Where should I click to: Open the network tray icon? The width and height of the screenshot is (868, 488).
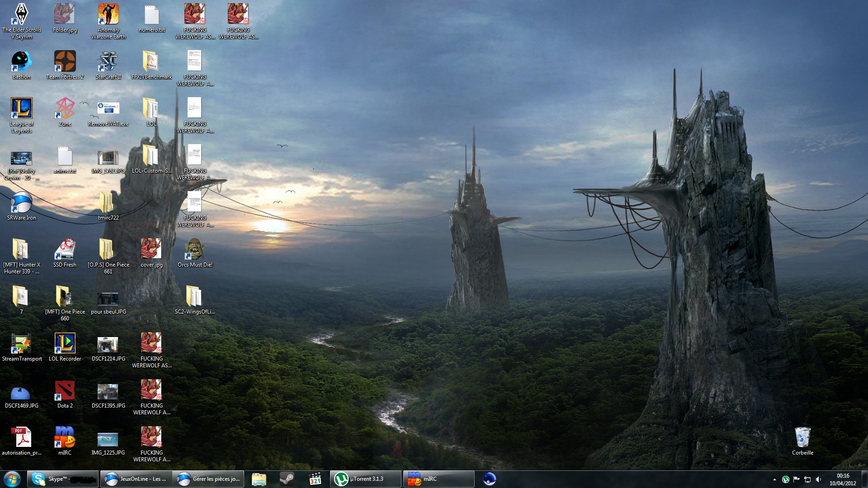click(x=807, y=479)
